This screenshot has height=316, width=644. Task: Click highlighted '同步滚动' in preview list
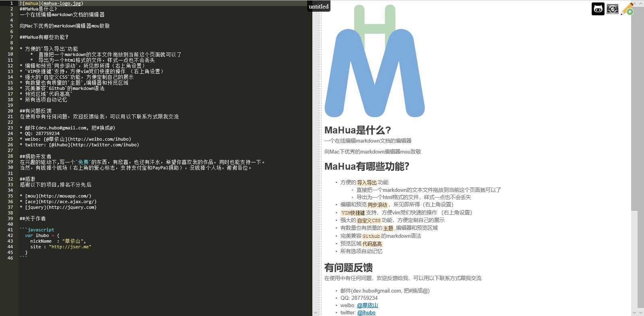point(378,205)
